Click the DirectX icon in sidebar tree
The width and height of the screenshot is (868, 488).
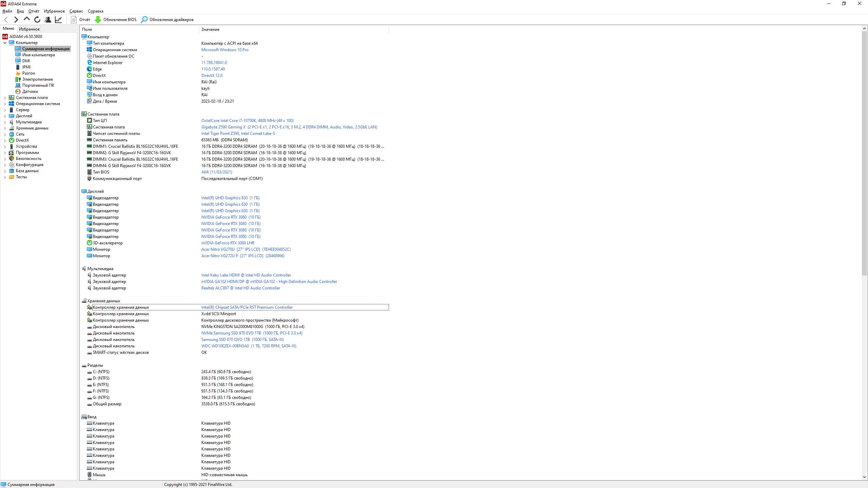tap(12, 140)
